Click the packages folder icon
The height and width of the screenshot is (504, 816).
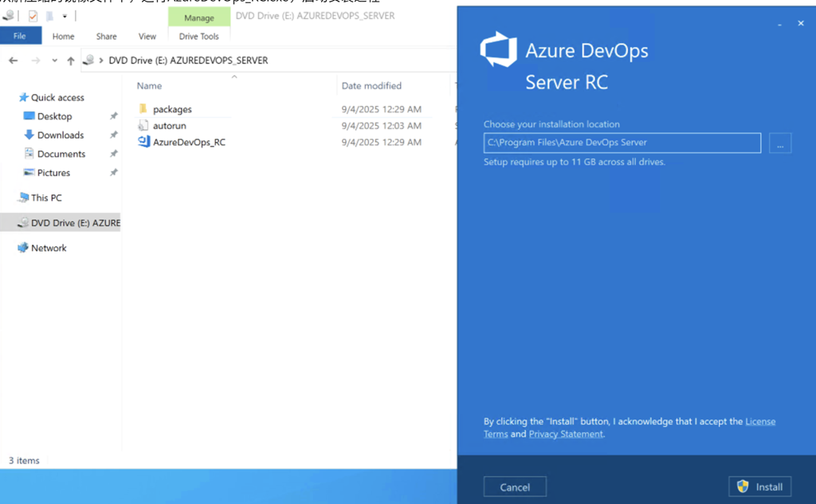(143, 109)
